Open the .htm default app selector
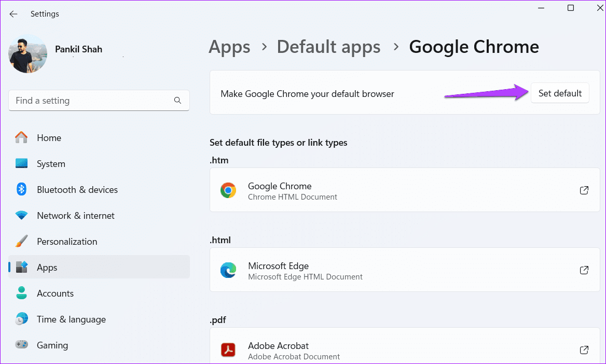The width and height of the screenshot is (606, 364). pyautogui.click(x=405, y=190)
